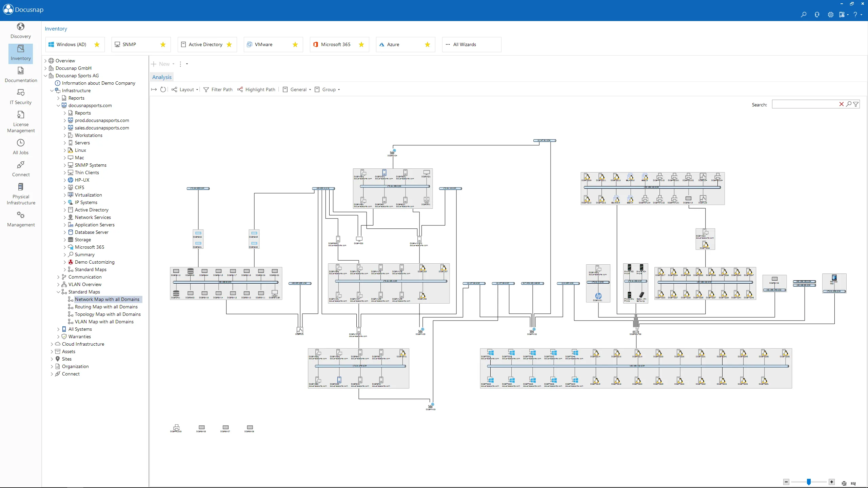This screenshot has height=488, width=868.
Task: Toggle the favorite star on SNMP
Action: [x=163, y=44]
